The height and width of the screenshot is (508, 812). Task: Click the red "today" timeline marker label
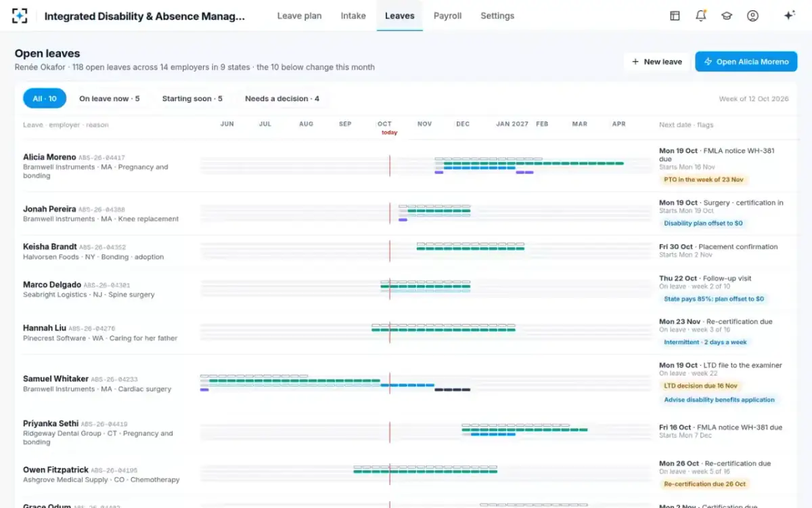click(x=389, y=133)
